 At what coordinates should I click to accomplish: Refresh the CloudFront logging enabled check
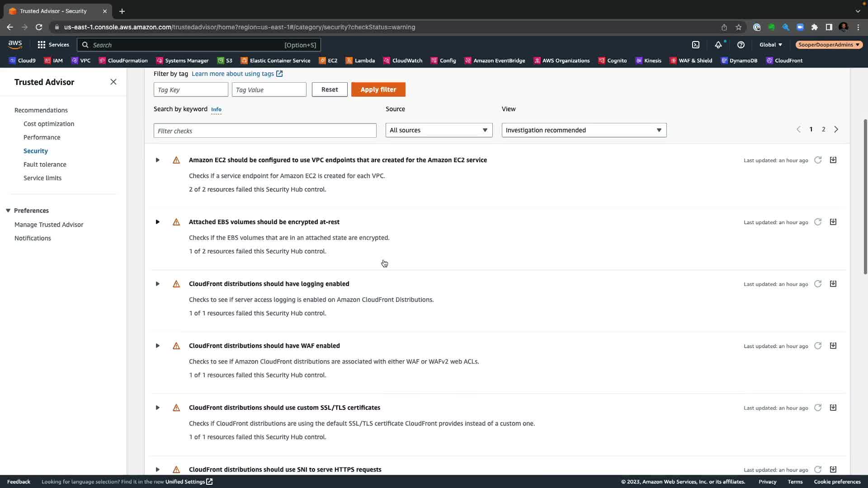tap(818, 284)
